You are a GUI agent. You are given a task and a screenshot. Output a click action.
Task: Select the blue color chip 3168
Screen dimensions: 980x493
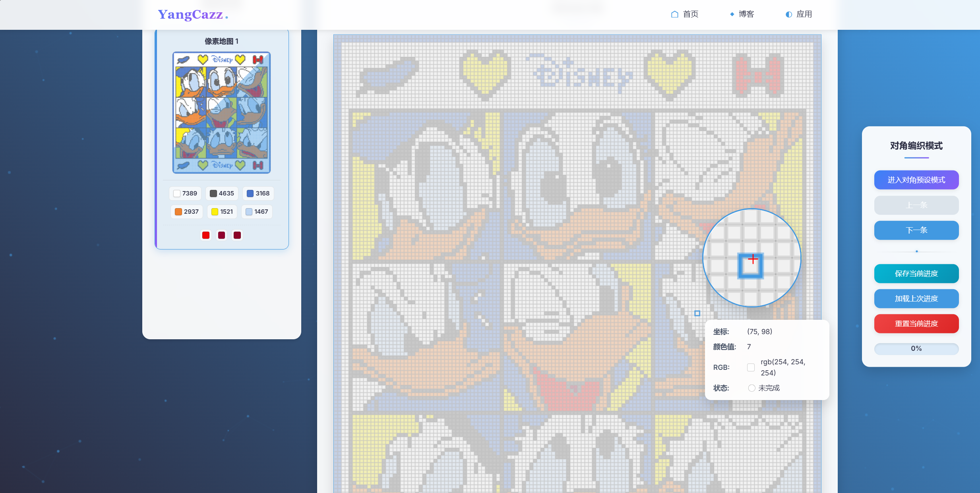coord(258,193)
